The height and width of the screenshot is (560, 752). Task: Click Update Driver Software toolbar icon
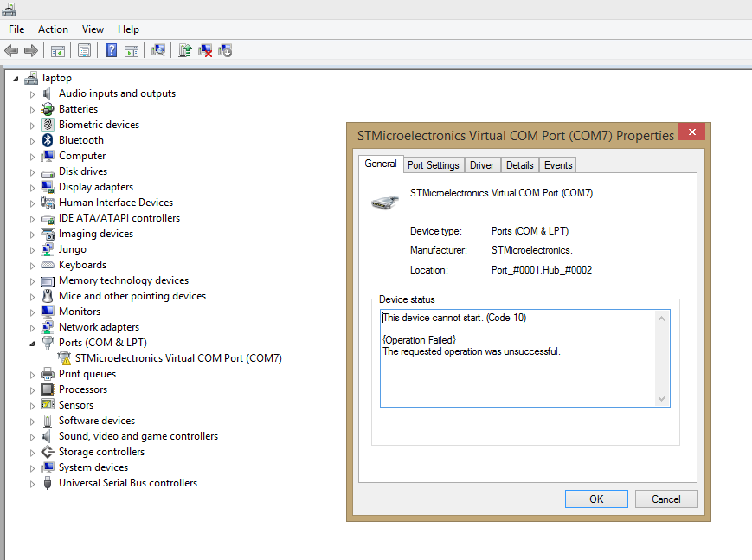coord(184,50)
